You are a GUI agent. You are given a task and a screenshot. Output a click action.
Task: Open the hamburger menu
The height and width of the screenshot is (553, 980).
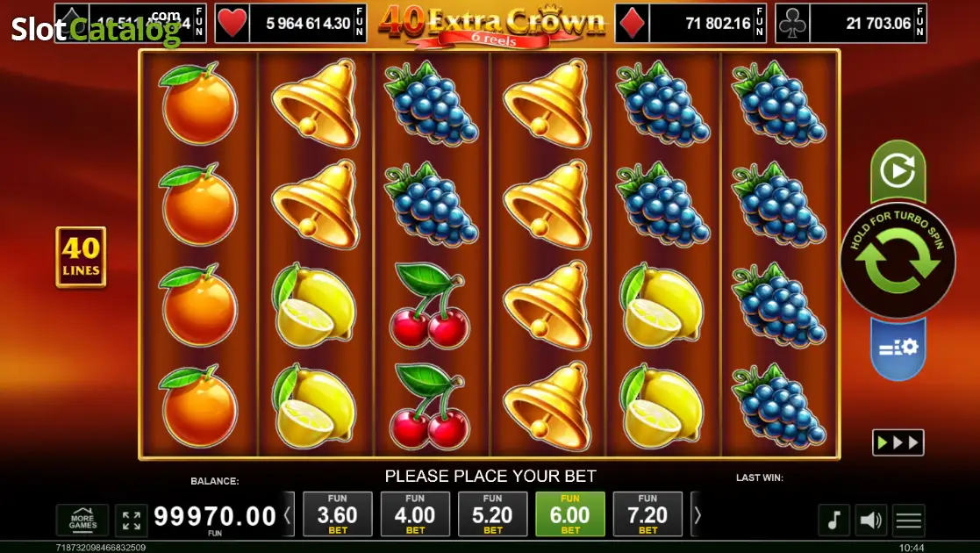tap(909, 520)
